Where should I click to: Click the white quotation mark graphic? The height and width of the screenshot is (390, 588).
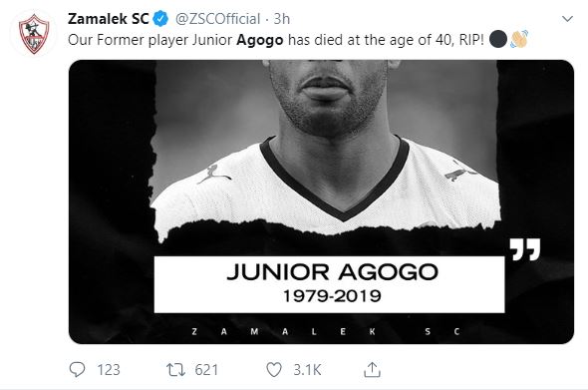(x=525, y=249)
